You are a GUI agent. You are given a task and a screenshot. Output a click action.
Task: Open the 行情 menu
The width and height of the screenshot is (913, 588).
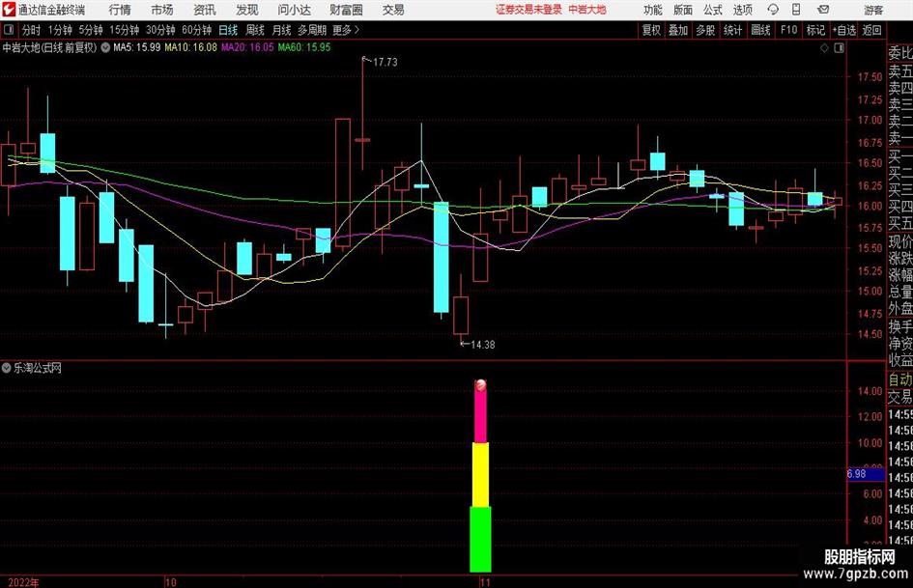[120, 10]
